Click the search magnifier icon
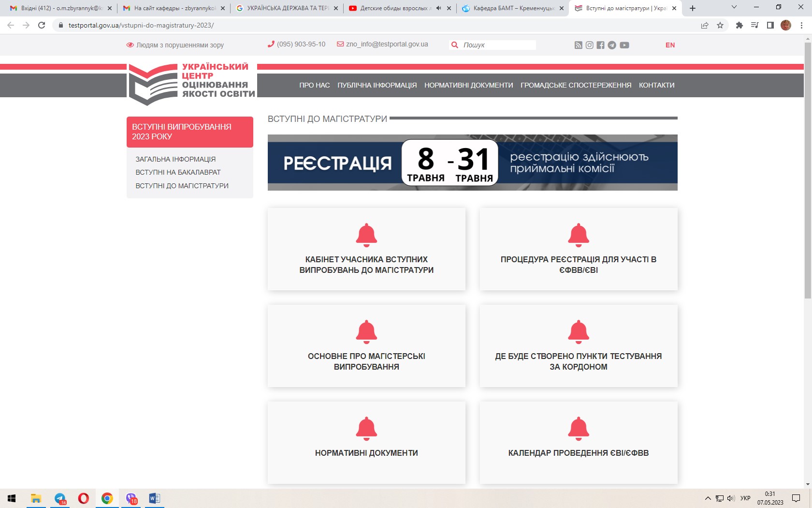Viewport: 812px width, 508px height. click(x=454, y=45)
